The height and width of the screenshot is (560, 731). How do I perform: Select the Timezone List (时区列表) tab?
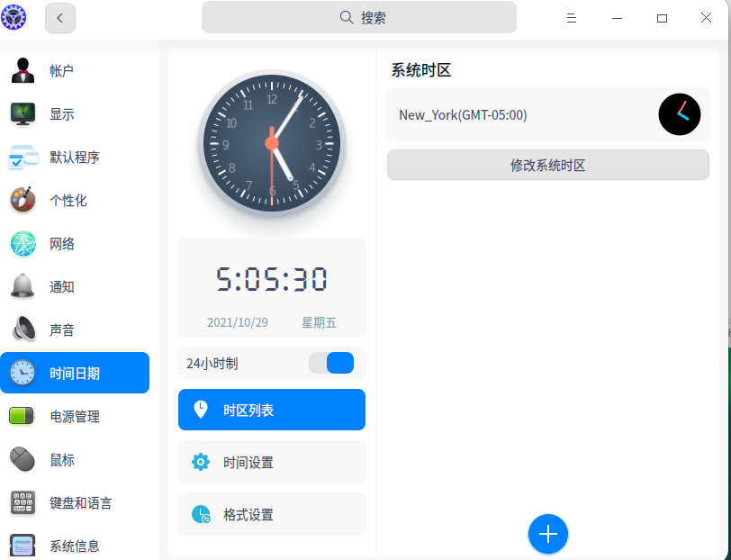[272, 411]
